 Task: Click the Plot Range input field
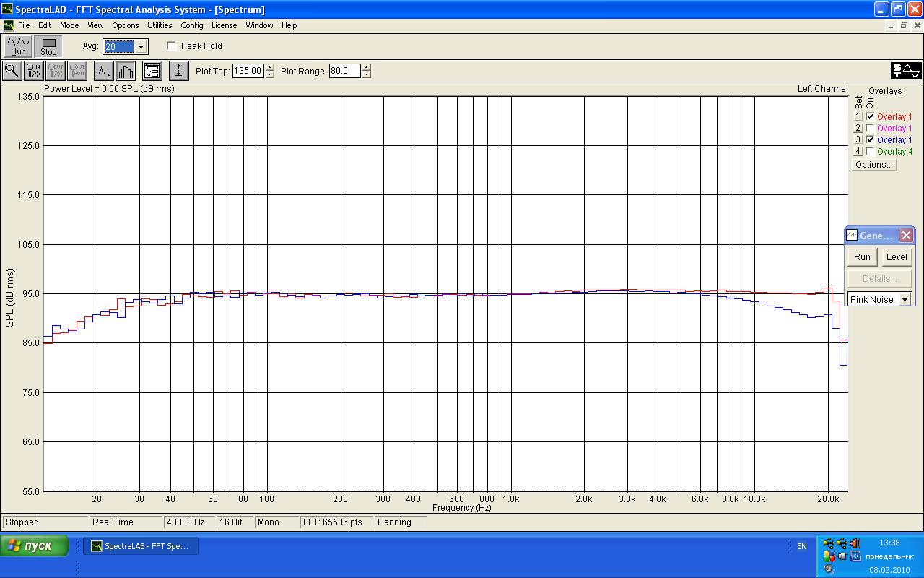(344, 71)
